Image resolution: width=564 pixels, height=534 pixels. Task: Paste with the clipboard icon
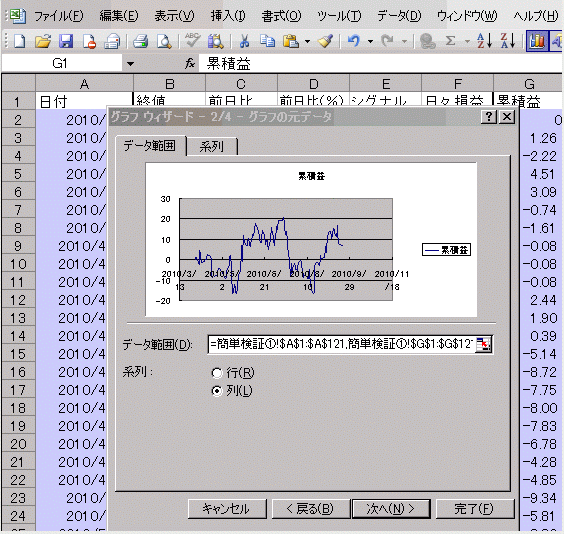(291, 41)
